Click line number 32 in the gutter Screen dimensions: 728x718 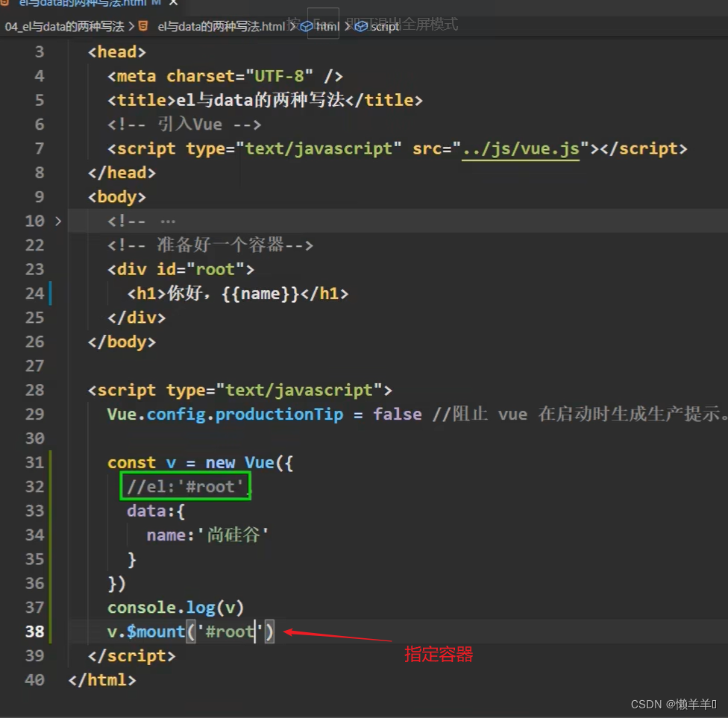click(x=35, y=487)
